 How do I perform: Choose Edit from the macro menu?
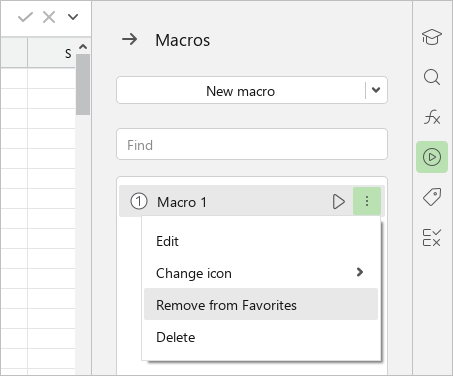coord(261,241)
